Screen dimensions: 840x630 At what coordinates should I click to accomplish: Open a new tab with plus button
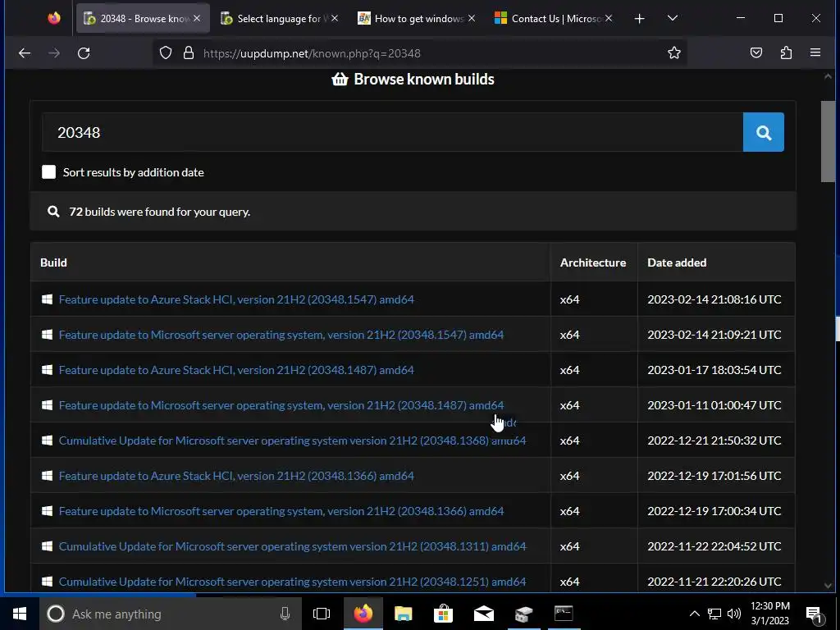coord(639,19)
